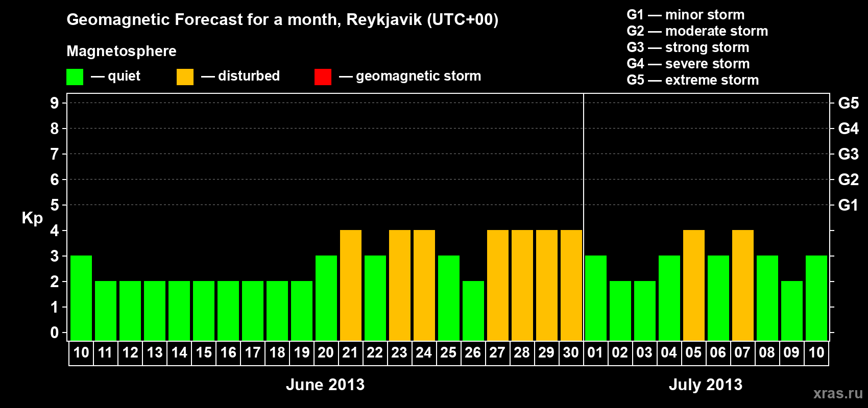Click the 'Magnetosphere' heading

(122, 51)
